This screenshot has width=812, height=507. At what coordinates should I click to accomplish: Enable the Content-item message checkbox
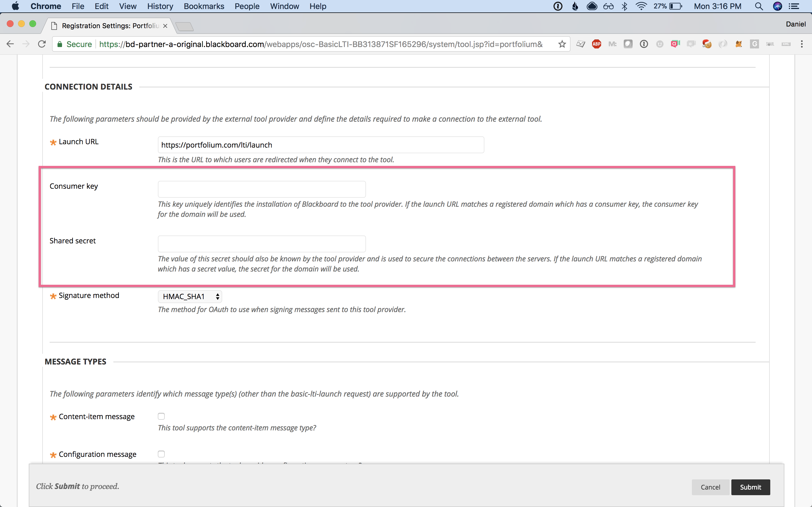click(x=161, y=416)
